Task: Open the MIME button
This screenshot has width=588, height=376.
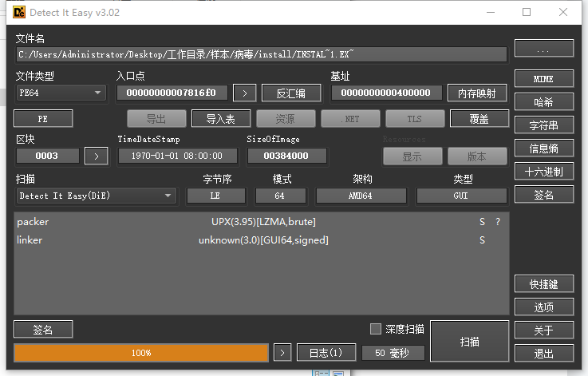Action: (x=544, y=79)
